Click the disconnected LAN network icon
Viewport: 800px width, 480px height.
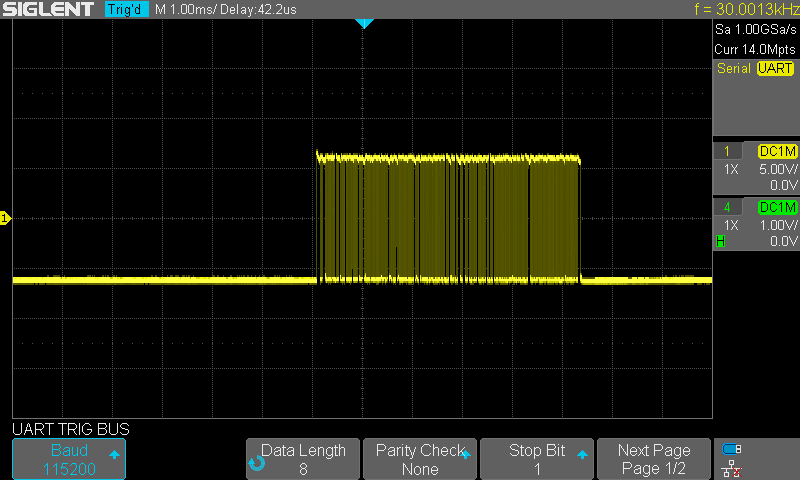[732, 468]
